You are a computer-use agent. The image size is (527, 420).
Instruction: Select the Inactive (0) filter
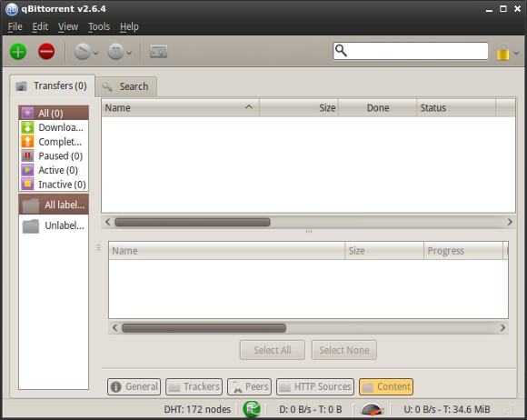[54, 185]
